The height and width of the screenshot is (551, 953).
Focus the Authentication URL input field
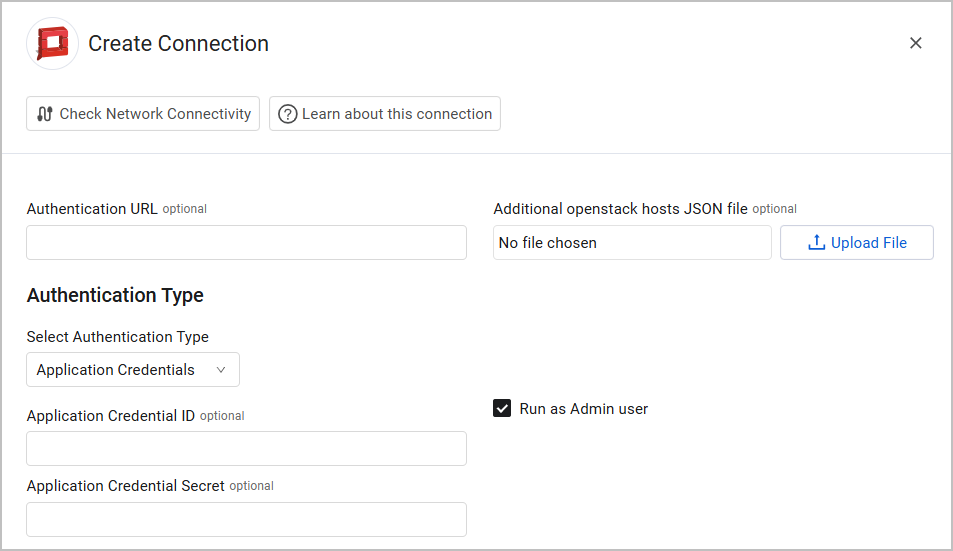pos(246,243)
